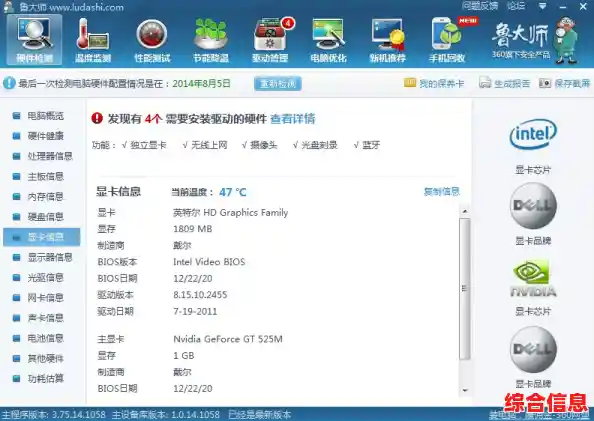Open 我的保养卡 link
594x421 pixels.
[x=442, y=83]
